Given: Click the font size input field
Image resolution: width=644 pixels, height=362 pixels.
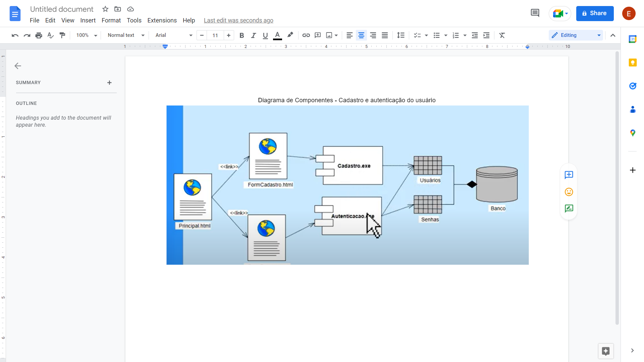Looking at the screenshot, I should point(215,35).
